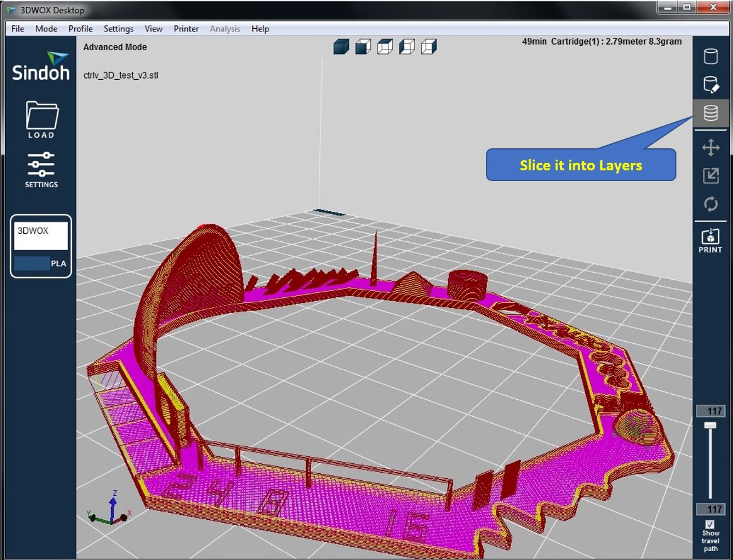The image size is (733, 560).
Task: Click the Sindoh logo
Action: tap(41, 67)
